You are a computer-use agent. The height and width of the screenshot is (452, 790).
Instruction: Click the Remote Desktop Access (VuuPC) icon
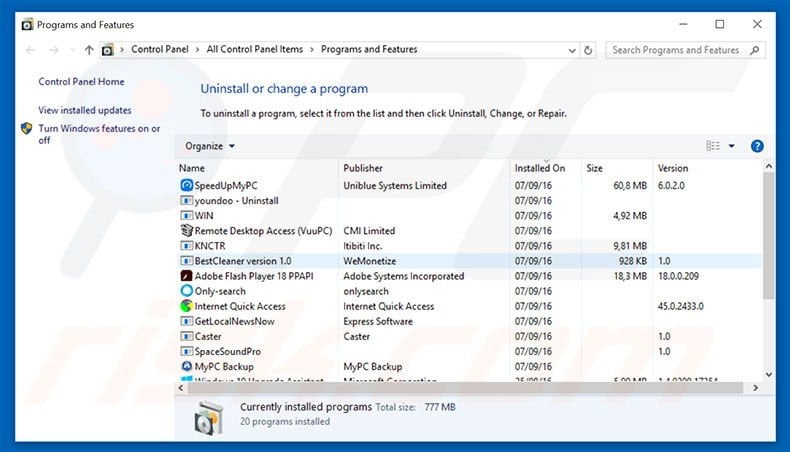[186, 230]
